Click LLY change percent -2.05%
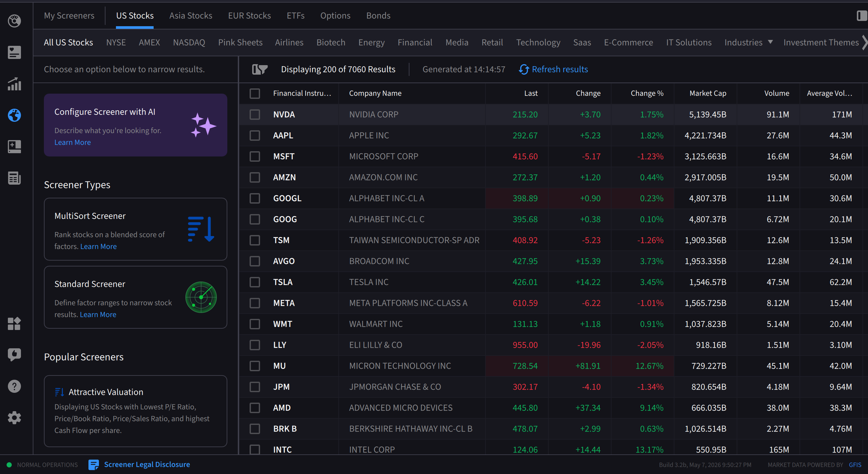This screenshot has width=868, height=474. pos(650,345)
